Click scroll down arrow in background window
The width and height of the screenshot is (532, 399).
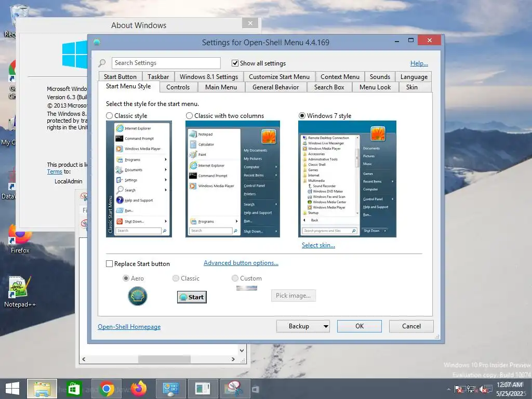coord(242,351)
